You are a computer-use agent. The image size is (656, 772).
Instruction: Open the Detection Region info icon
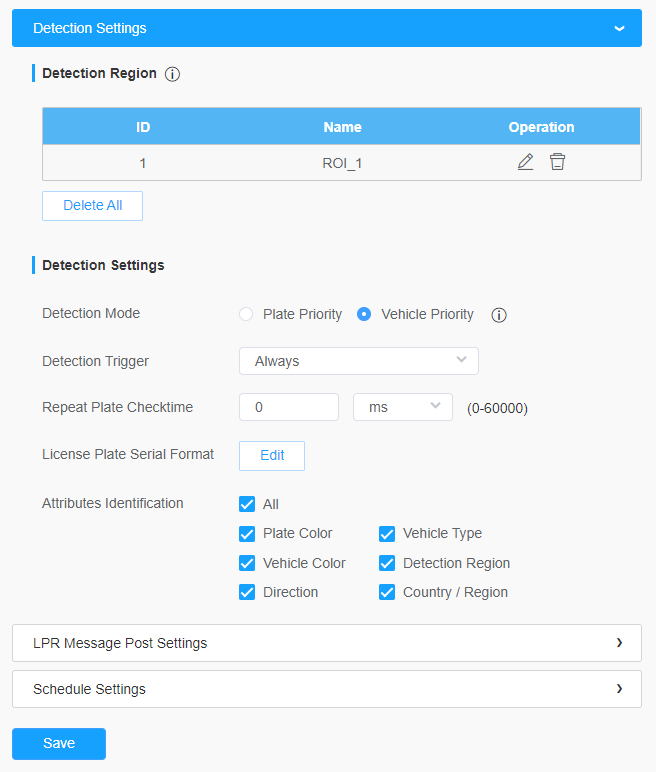[172, 74]
